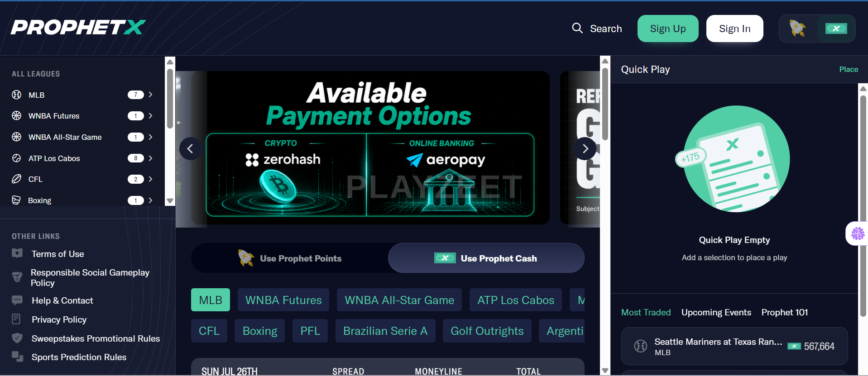Click the Responsible Social Gameplay Policy icon
868x376 pixels.
[x=17, y=277]
